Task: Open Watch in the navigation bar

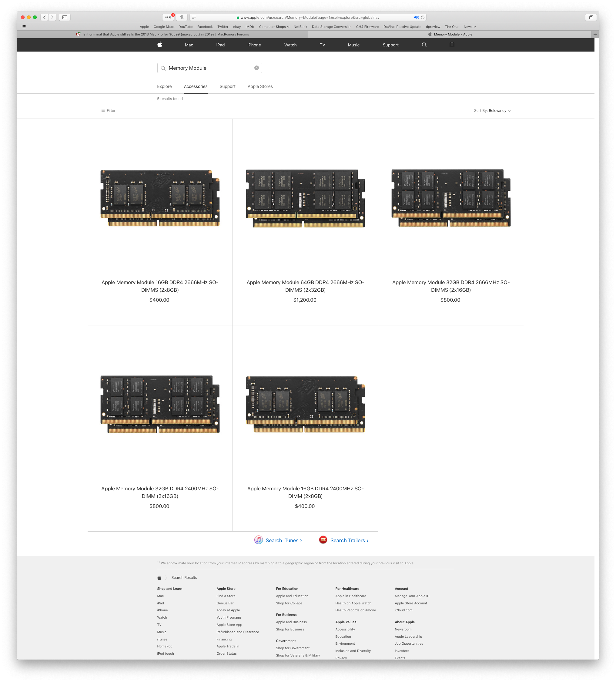Action: [290, 45]
